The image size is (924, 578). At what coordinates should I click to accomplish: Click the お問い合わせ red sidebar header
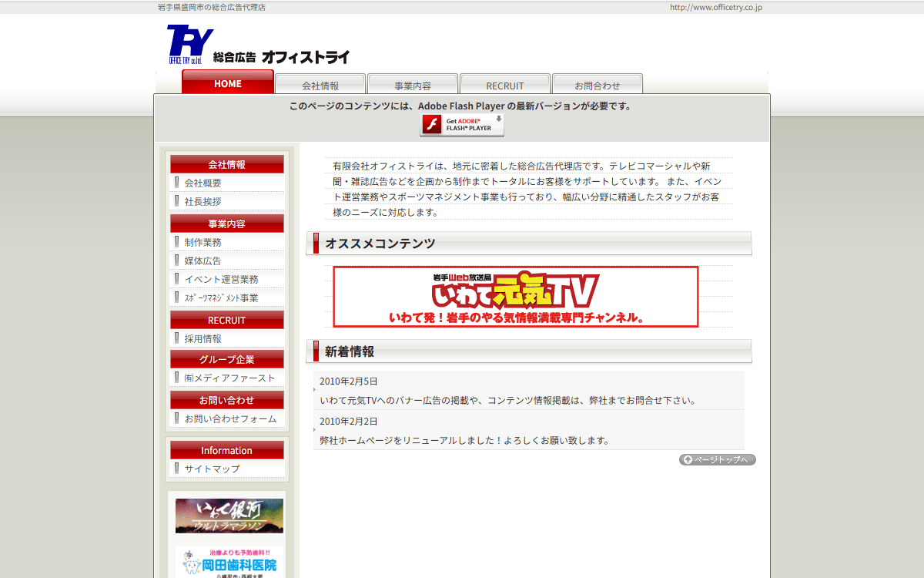pos(227,400)
